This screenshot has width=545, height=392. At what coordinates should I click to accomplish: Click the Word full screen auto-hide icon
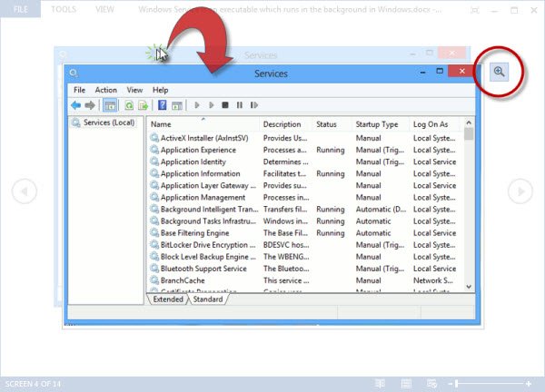(475, 10)
